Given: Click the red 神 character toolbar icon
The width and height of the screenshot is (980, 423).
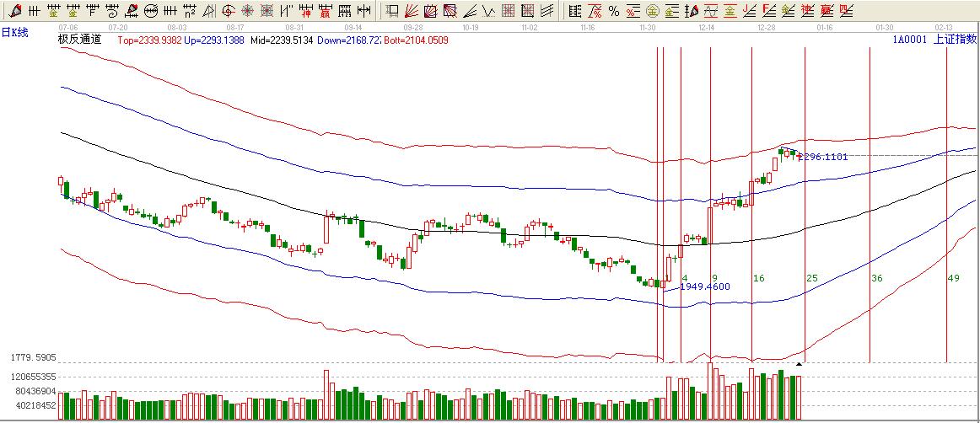Looking at the screenshot, I should click(305, 11).
